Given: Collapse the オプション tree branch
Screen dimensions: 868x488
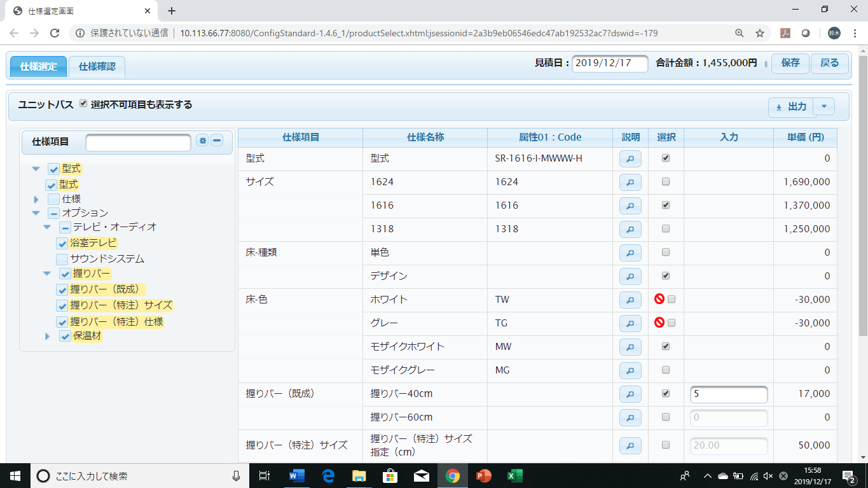Looking at the screenshot, I should pos(36,213).
